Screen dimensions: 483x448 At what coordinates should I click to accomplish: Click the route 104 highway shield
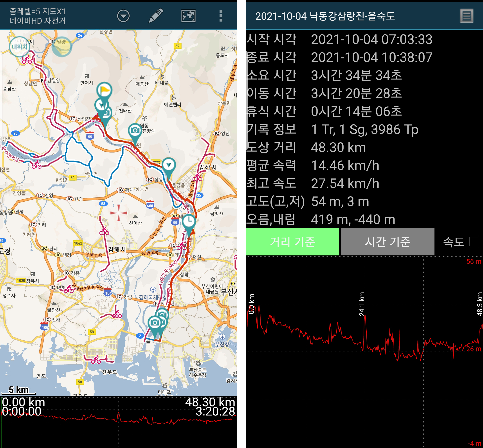(x=108, y=292)
